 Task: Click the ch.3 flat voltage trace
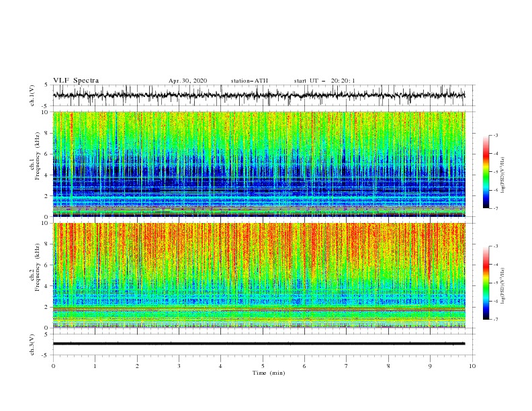(x=259, y=344)
